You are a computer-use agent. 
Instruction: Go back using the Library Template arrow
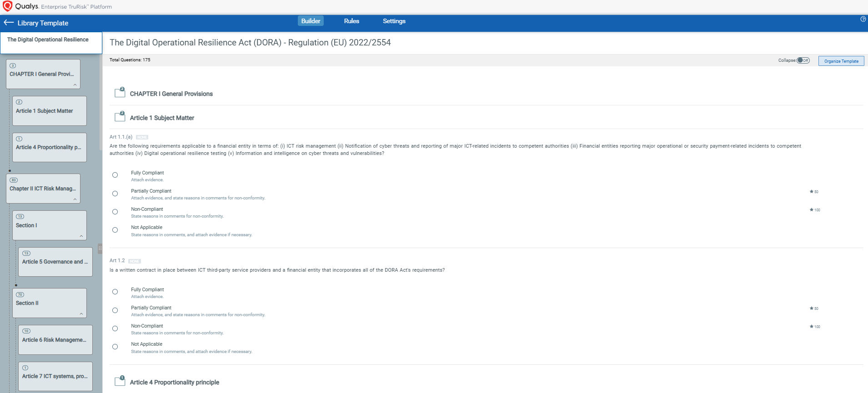pyautogui.click(x=9, y=23)
